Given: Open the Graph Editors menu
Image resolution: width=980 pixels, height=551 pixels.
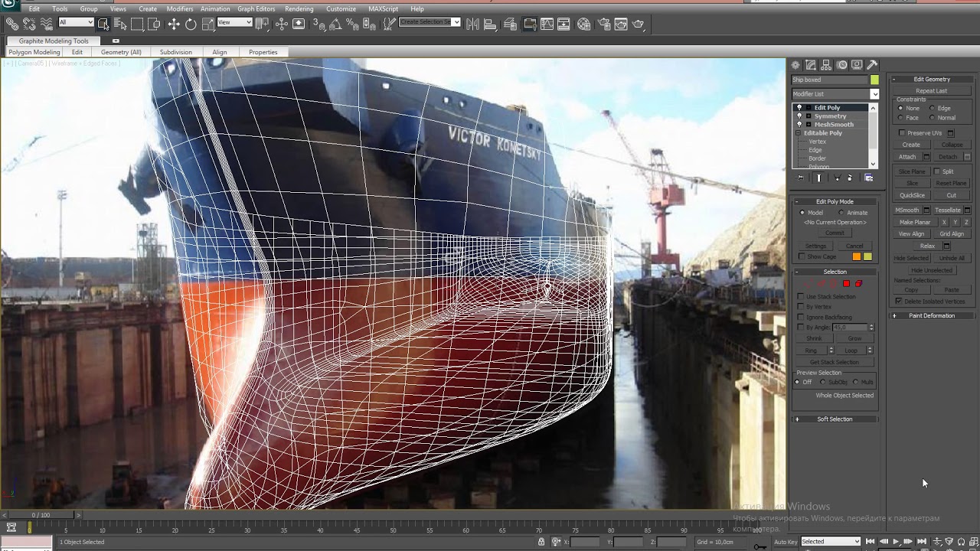Looking at the screenshot, I should pyautogui.click(x=256, y=9).
